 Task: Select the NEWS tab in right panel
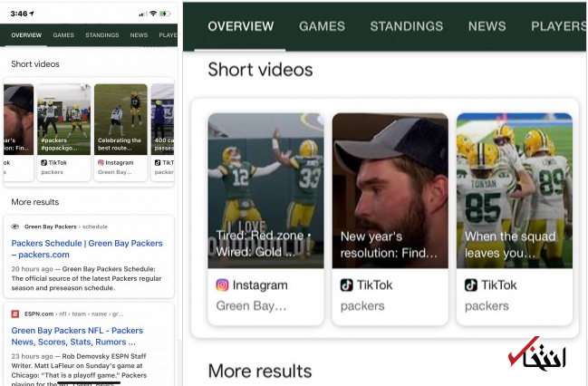487,26
